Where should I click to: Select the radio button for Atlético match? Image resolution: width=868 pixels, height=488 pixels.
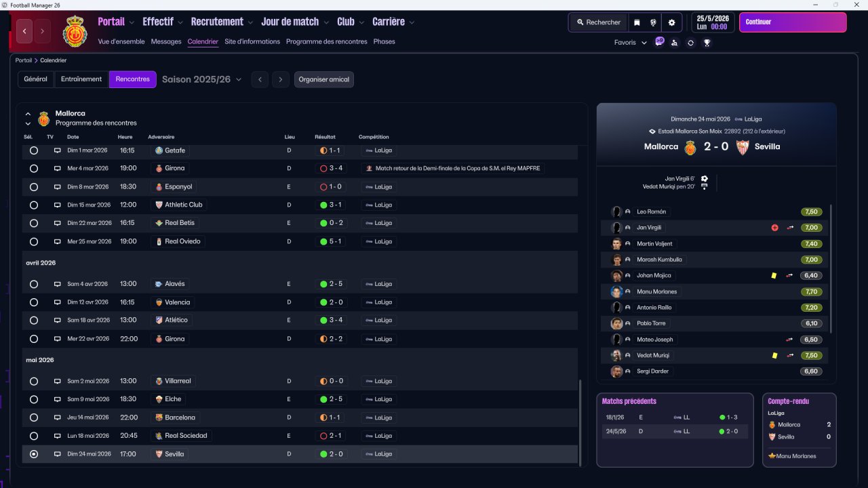34,321
